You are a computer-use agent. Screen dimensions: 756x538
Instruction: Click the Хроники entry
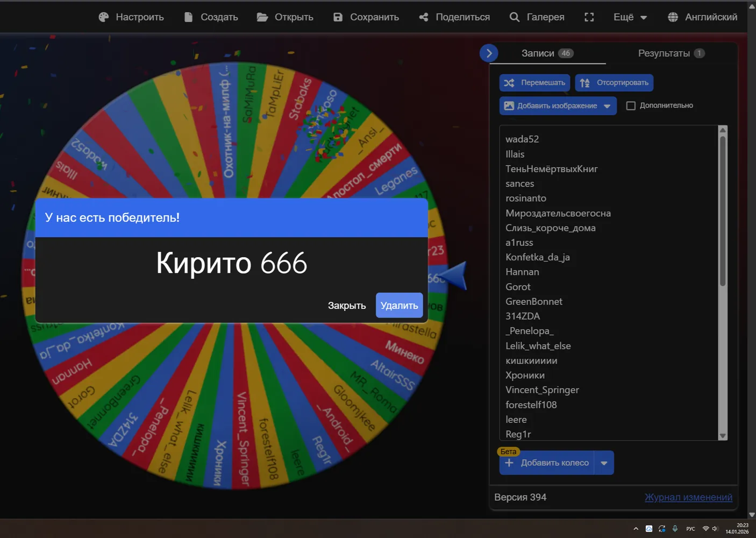525,375
